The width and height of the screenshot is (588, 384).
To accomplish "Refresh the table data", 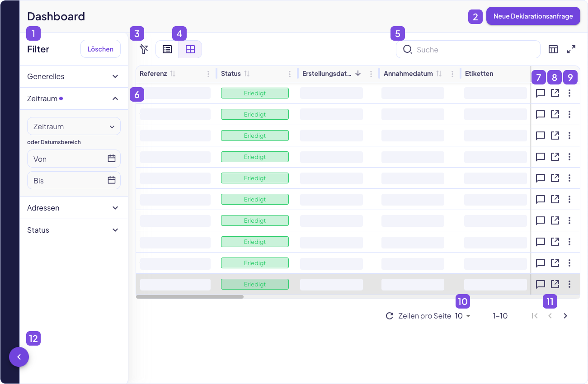I will (390, 316).
